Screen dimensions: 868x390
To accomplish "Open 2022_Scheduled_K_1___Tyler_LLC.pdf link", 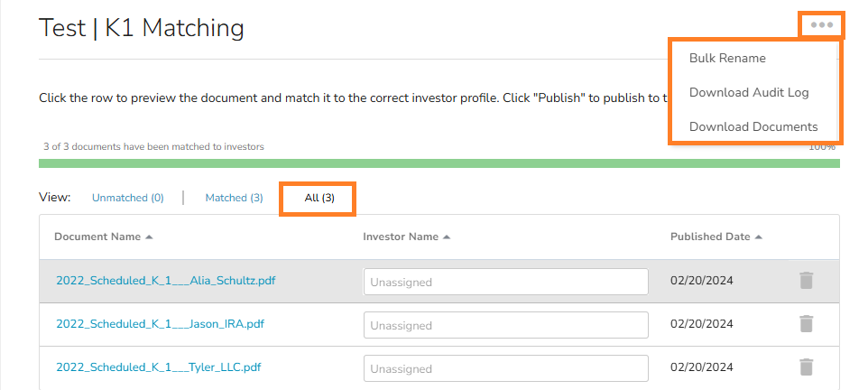I will click(158, 367).
